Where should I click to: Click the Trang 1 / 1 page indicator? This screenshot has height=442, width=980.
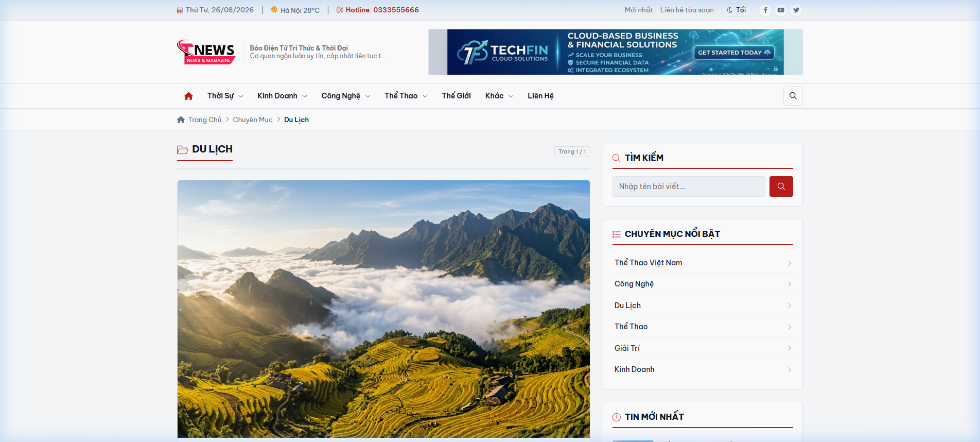click(572, 151)
